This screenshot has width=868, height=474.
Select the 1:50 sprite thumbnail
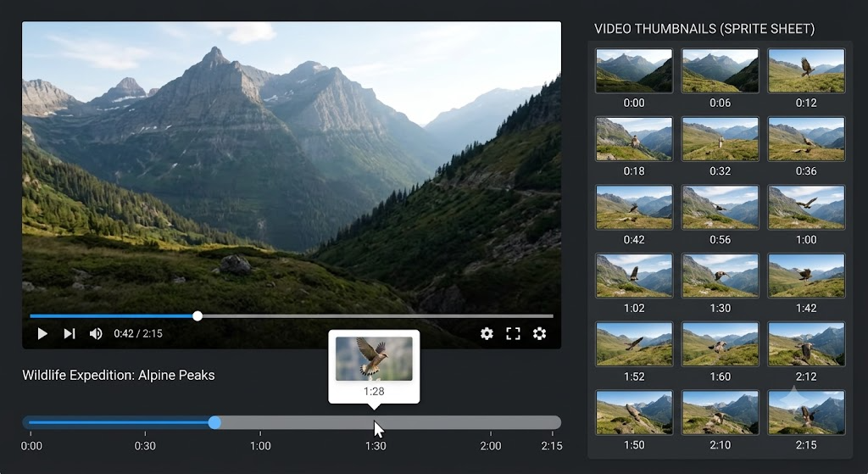click(634, 413)
